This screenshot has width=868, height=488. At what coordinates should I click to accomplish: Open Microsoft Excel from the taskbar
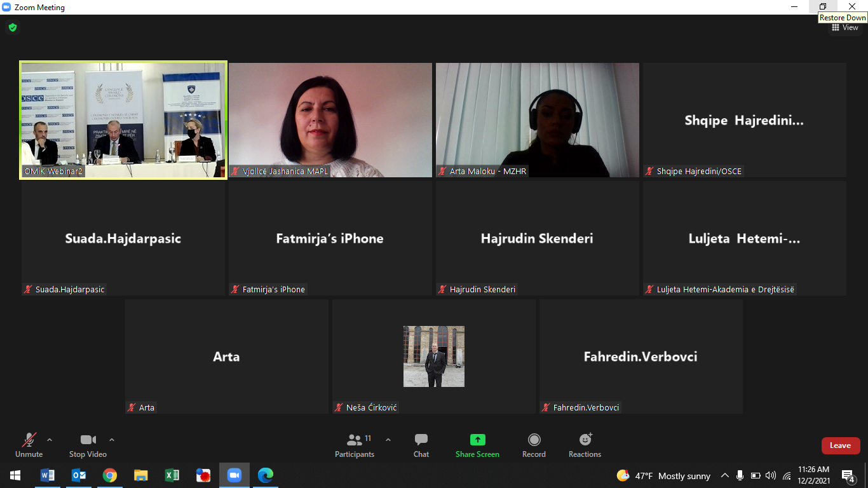(172, 475)
